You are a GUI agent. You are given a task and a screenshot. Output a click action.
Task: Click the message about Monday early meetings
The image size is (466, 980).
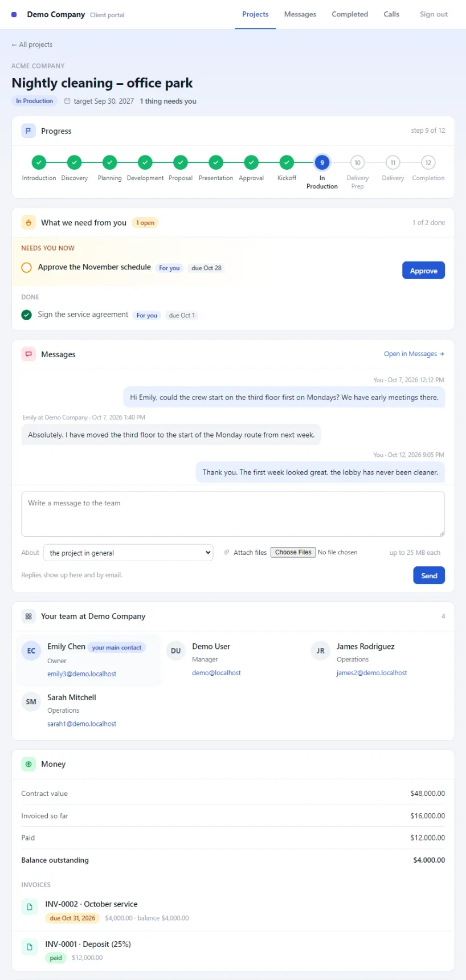click(284, 398)
